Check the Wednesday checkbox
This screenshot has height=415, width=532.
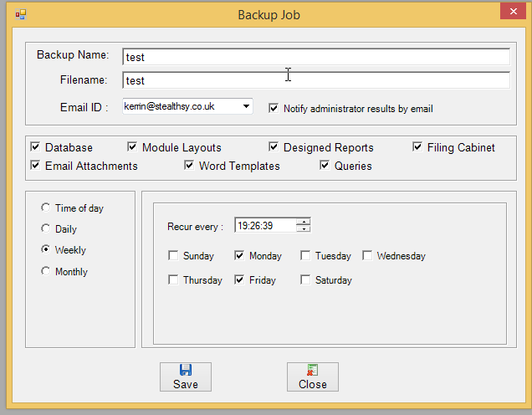tap(367, 255)
